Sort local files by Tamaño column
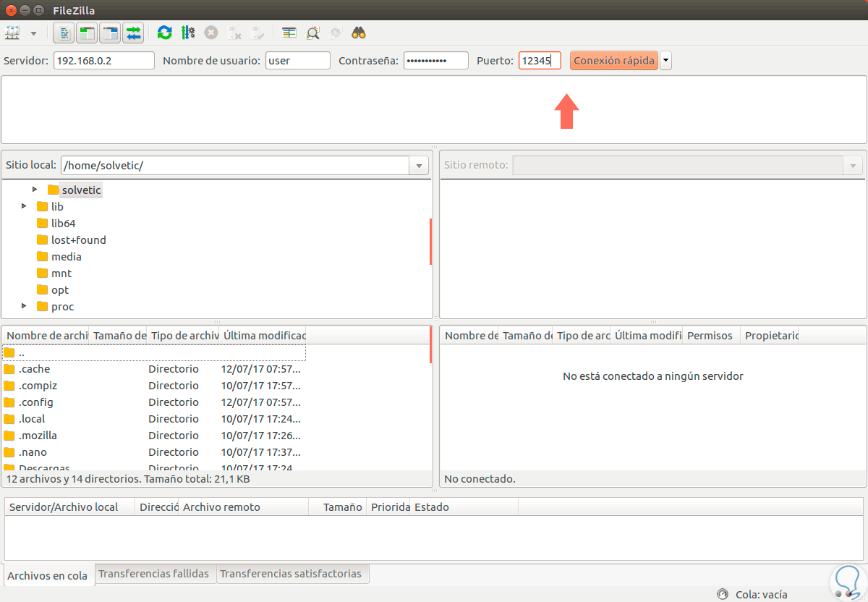The width and height of the screenshot is (868, 602). (119, 336)
